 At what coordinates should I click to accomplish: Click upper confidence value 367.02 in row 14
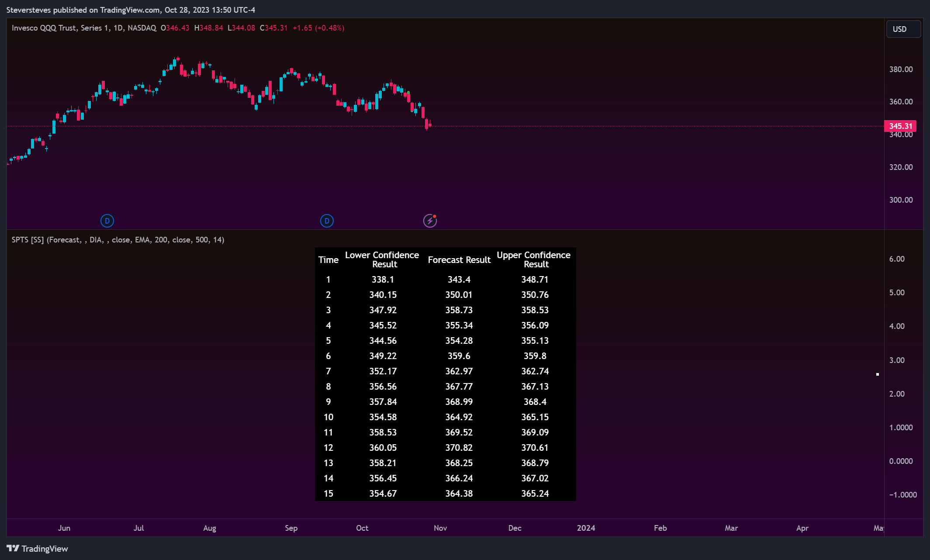(x=535, y=478)
